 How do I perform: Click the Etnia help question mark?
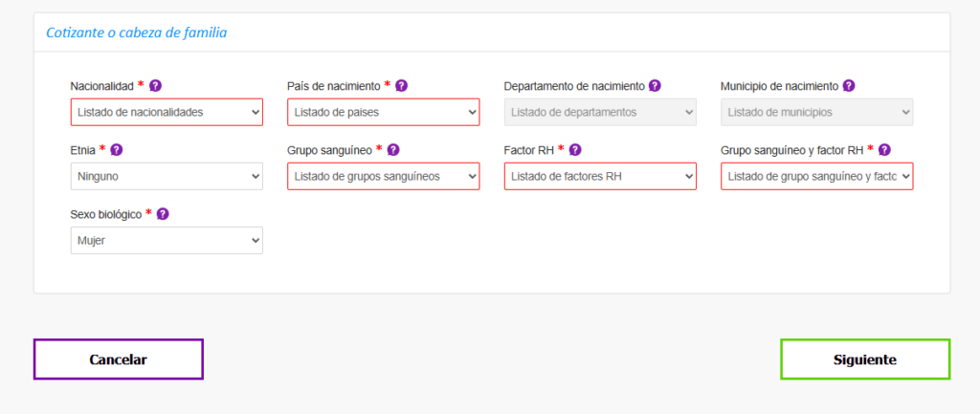[117, 150]
